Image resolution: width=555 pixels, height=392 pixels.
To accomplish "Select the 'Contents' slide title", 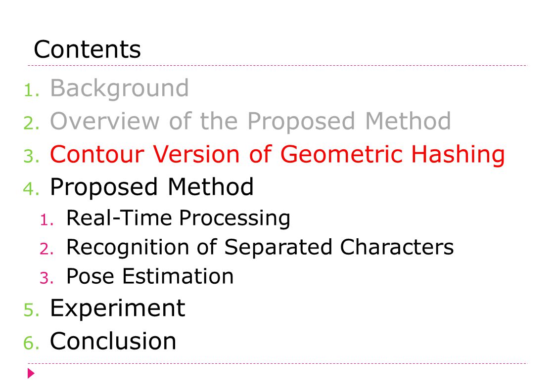I will (87, 49).
